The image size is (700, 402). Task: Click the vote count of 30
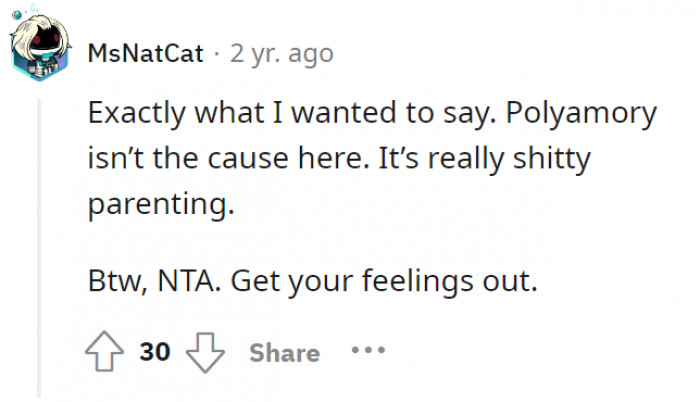tap(155, 352)
